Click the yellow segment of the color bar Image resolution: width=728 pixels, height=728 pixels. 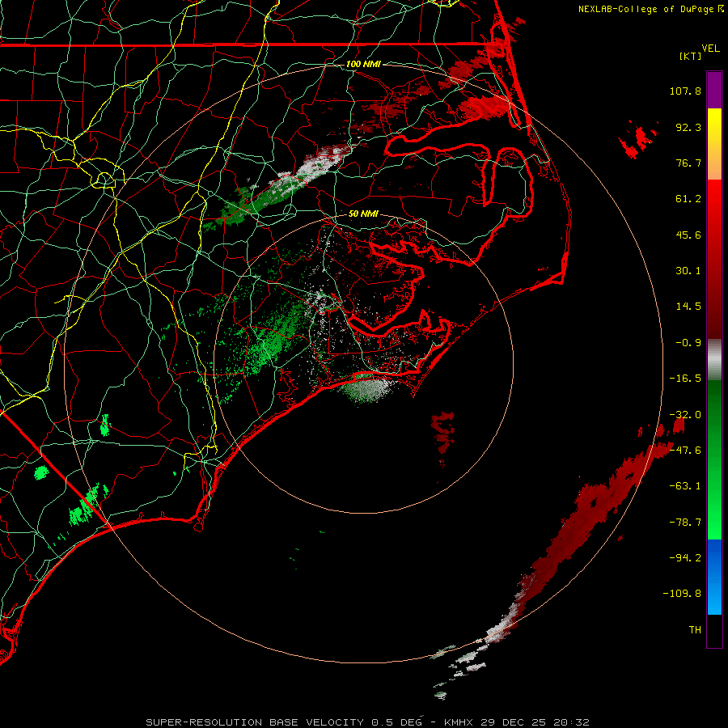tap(714, 144)
